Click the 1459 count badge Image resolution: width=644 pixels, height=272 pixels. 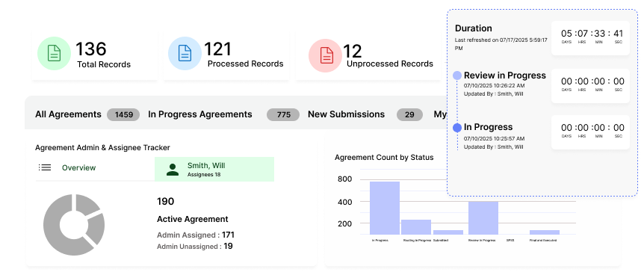(x=123, y=114)
